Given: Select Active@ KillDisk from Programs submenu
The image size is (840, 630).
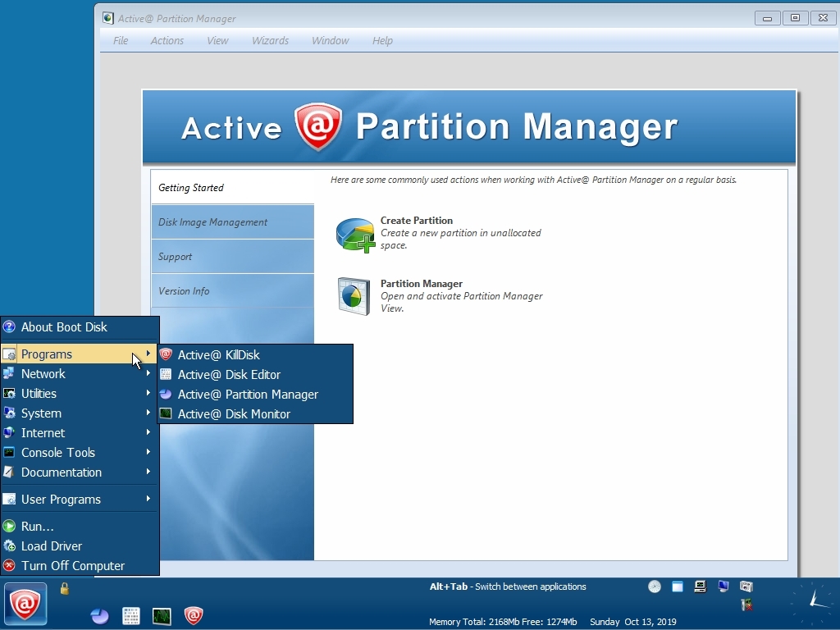Looking at the screenshot, I should 218,355.
